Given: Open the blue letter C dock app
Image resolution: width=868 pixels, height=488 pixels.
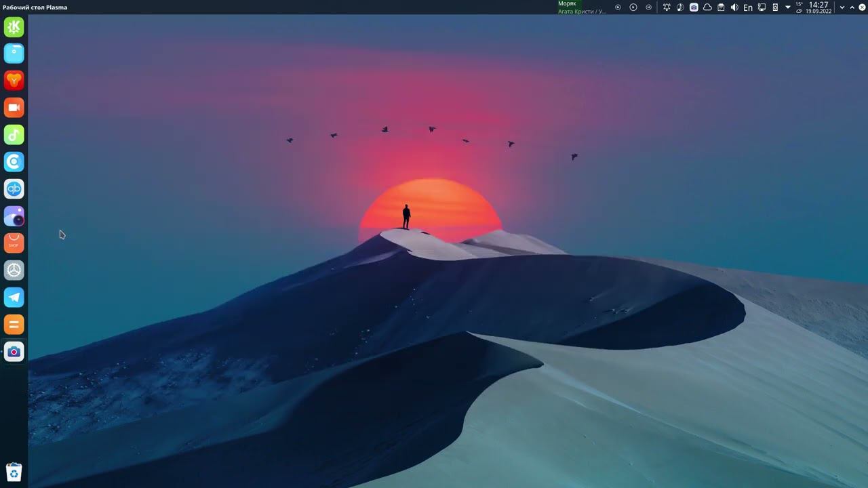Looking at the screenshot, I should [x=14, y=162].
